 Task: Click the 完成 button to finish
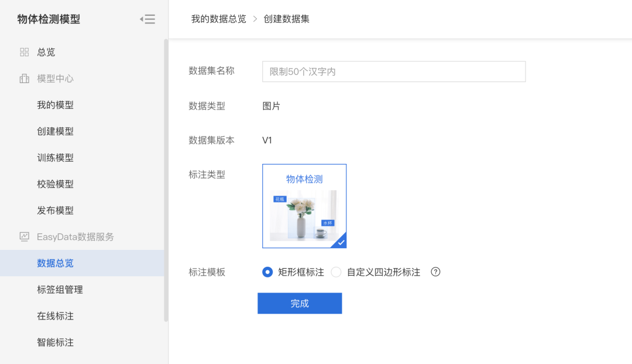pyautogui.click(x=300, y=303)
